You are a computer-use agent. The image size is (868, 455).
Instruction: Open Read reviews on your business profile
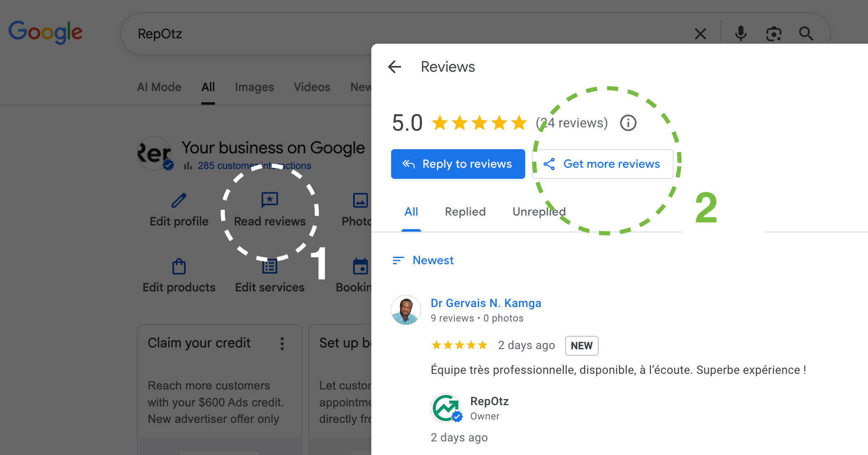(269, 208)
